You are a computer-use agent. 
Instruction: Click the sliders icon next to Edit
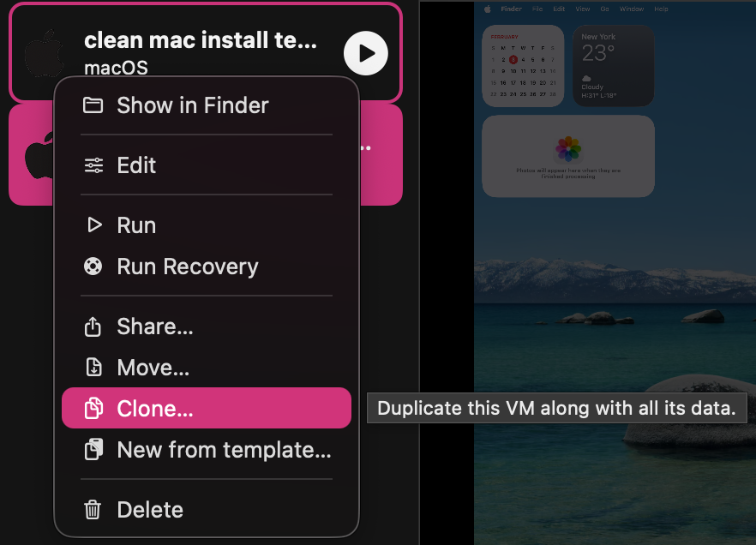click(93, 165)
